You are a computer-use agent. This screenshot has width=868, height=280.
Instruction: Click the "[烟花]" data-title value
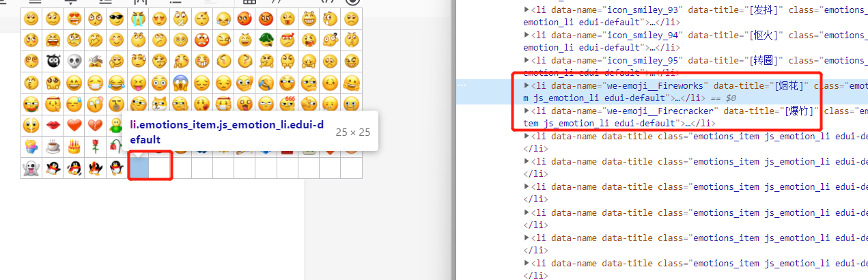[790, 85]
